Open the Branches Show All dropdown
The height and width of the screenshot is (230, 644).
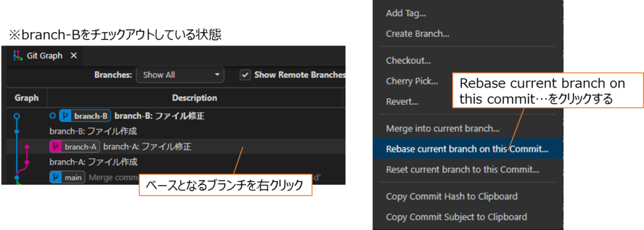tap(180, 75)
